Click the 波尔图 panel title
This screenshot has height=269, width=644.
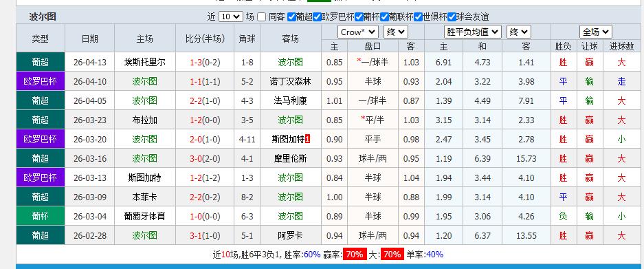pos(43,17)
